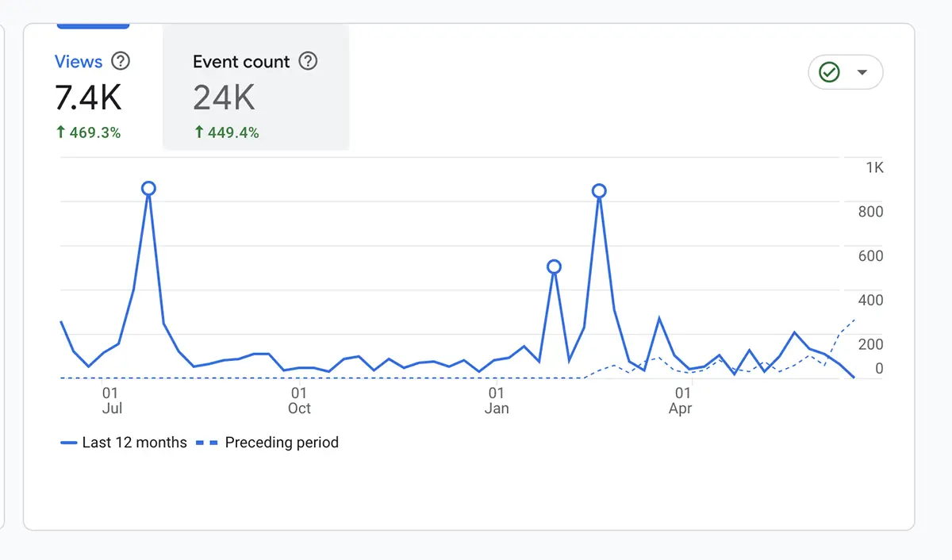Viewport: 952px width, 560px height.
Task: Toggle the Preceding period legend entry
Action: (x=282, y=442)
